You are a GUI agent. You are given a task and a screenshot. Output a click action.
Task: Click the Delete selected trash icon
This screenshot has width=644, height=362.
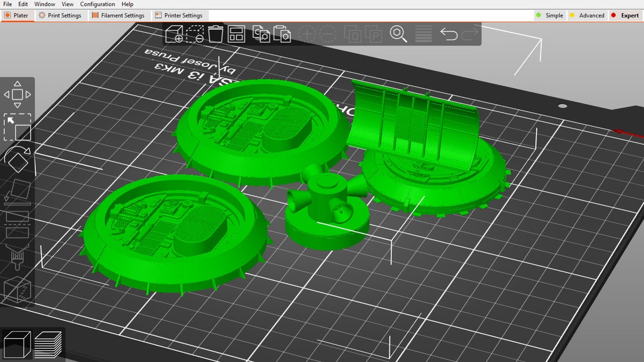(215, 34)
